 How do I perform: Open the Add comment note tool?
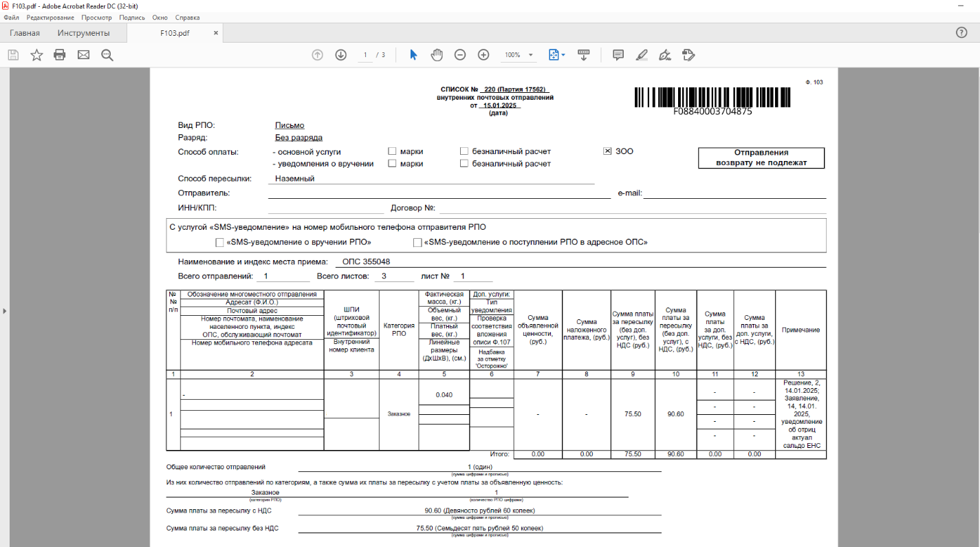tap(618, 55)
